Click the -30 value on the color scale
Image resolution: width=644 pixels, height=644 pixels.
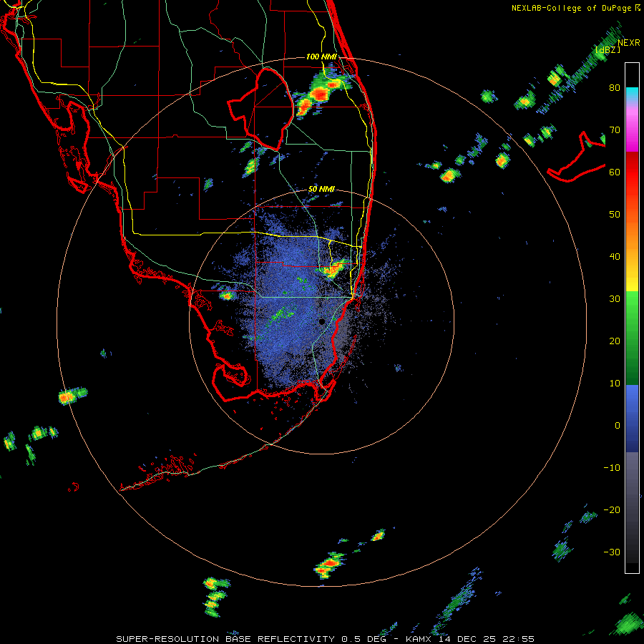[612, 552]
